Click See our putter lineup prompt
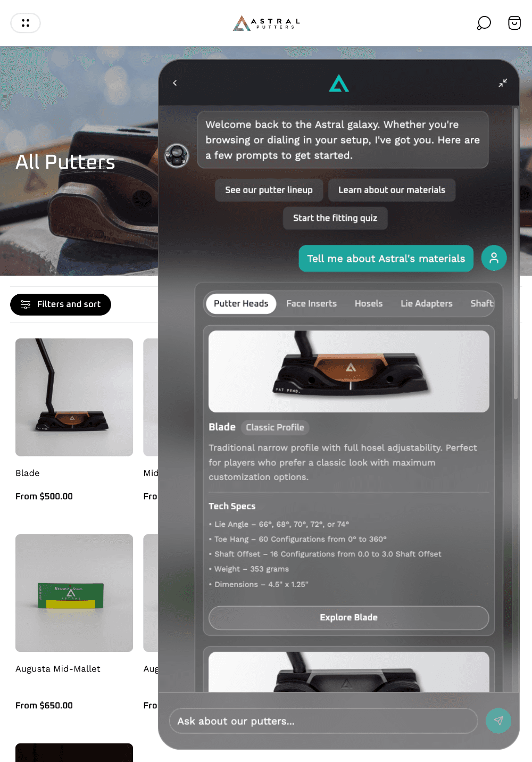This screenshot has width=532, height=762. [269, 190]
